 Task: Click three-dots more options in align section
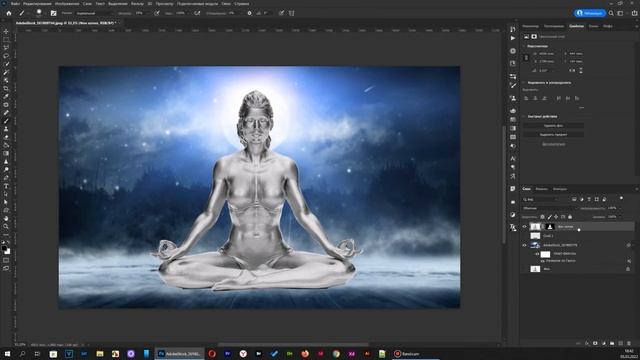582,108
